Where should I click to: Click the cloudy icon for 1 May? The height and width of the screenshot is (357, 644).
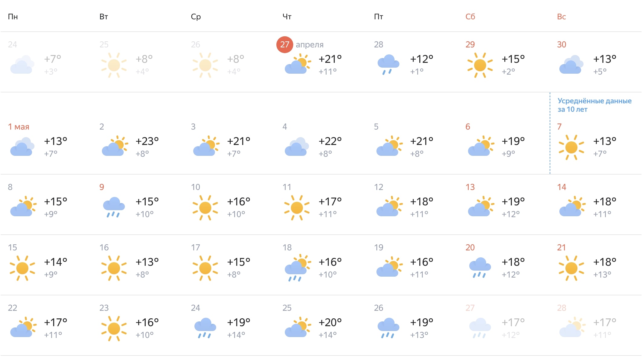point(22,147)
